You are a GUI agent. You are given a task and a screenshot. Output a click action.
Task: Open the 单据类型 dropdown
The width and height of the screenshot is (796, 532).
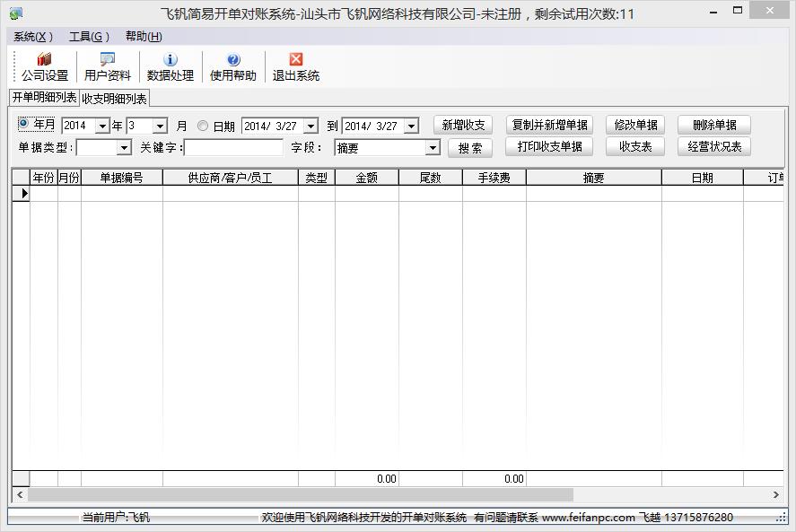[124, 148]
